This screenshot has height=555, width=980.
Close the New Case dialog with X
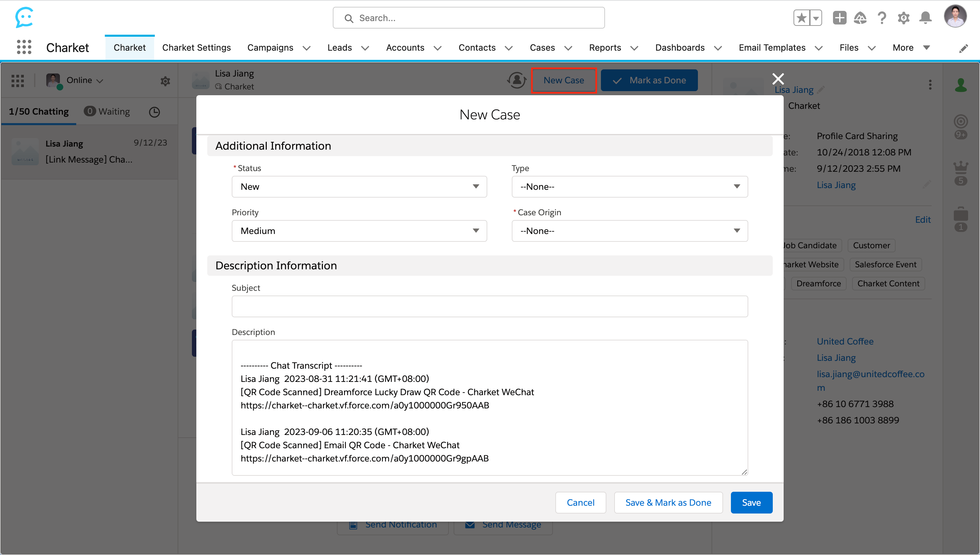[778, 79]
